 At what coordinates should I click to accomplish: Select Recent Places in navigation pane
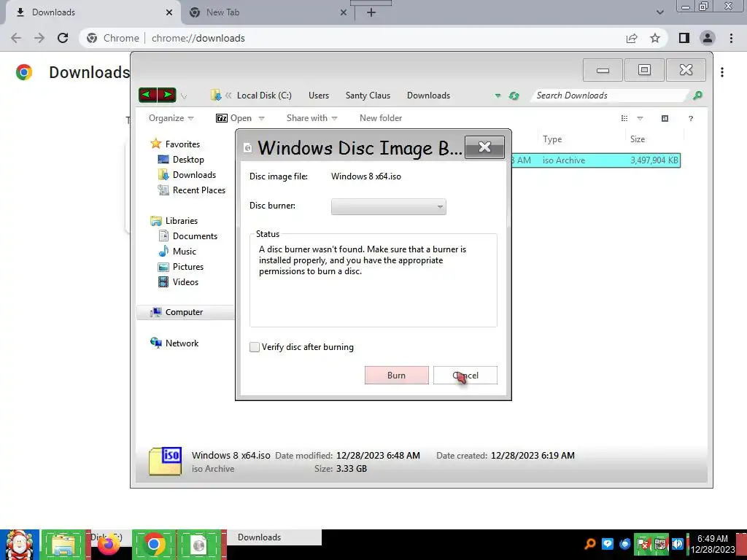pos(198,190)
